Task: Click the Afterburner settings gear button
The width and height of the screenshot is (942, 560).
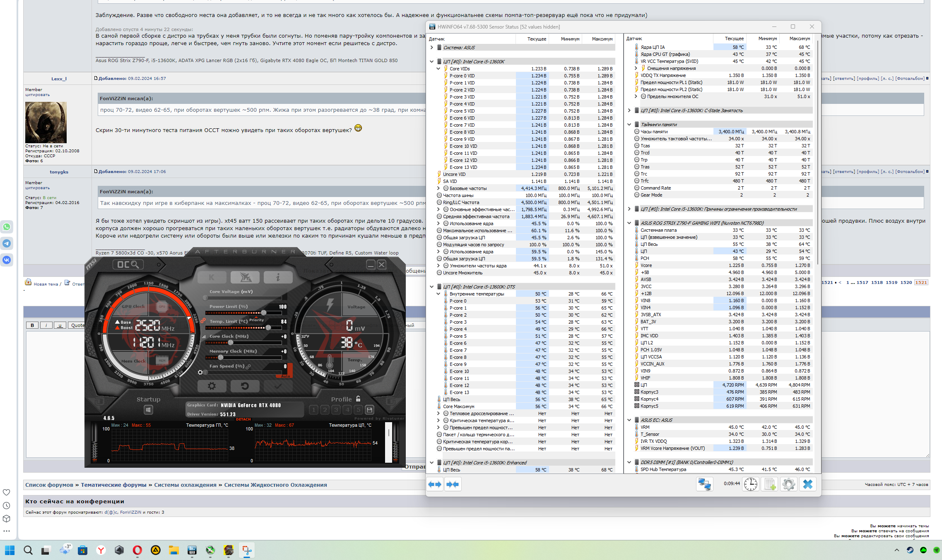Action: [x=212, y=386]
